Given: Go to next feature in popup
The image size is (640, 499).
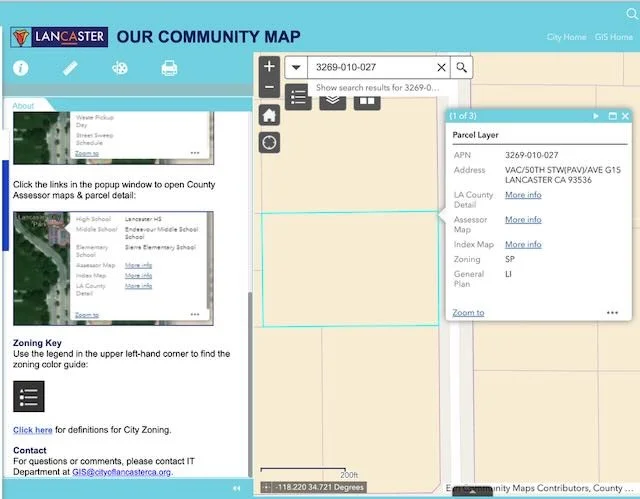Looking at the screenshot, I should click(x=596, y=117).
